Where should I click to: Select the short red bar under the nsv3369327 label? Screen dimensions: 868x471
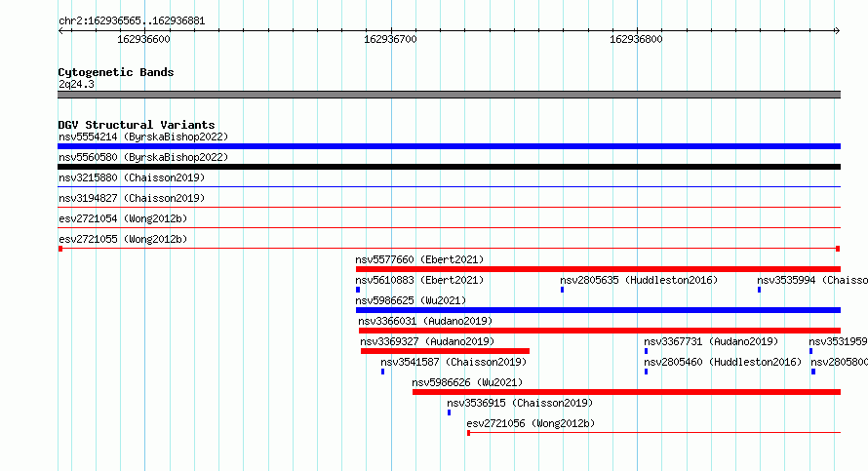[445, 351]
